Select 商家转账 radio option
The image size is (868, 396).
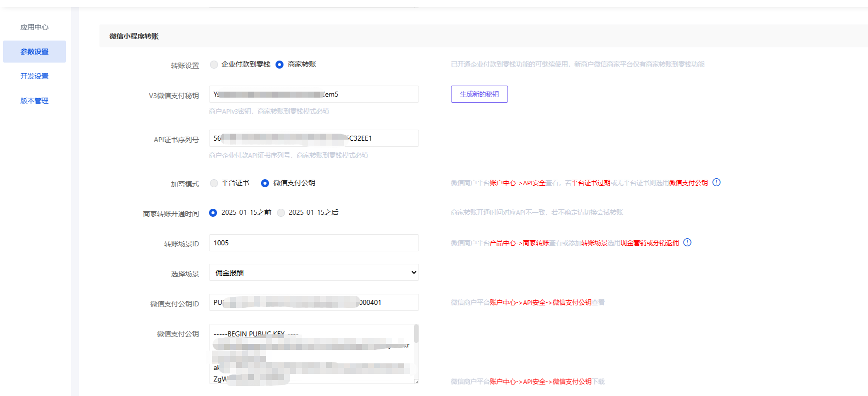279,65
